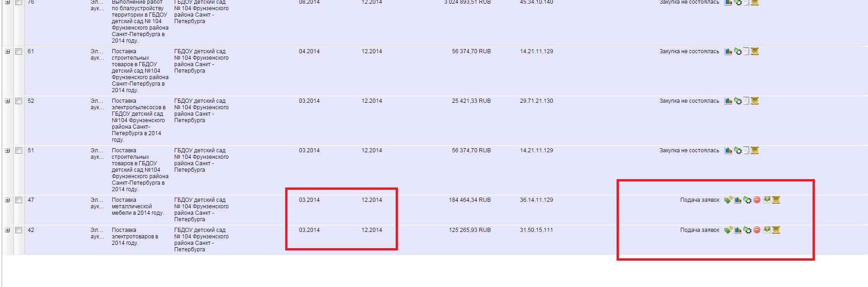This screenshot has width=868, height=287.
Task: Click green price tag icon in row 47
Action: (728, 200)
